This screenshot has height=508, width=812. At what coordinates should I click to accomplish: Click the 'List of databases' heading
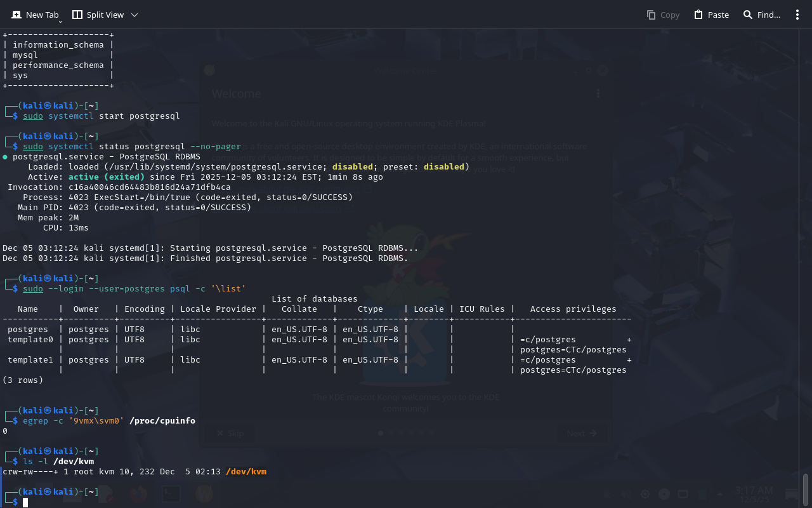pyautogui.click(x=315, y=299)
